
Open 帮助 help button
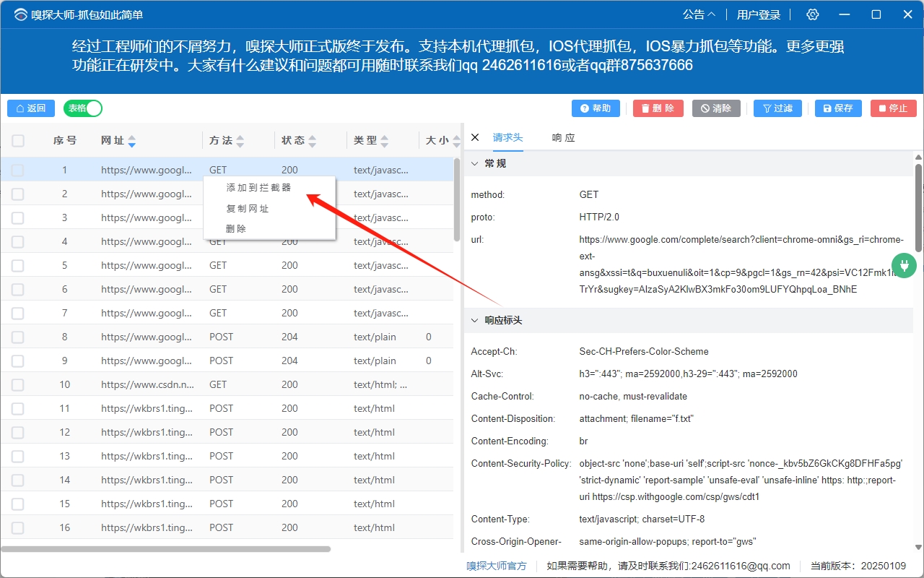tap(596, 108)
